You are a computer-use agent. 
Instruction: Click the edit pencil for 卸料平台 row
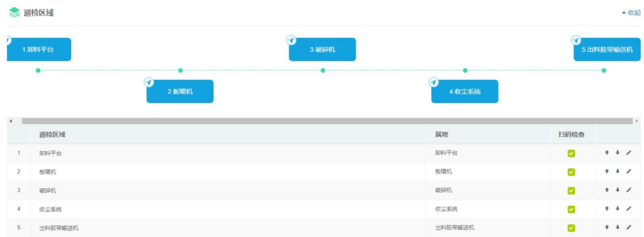[628, 153]
